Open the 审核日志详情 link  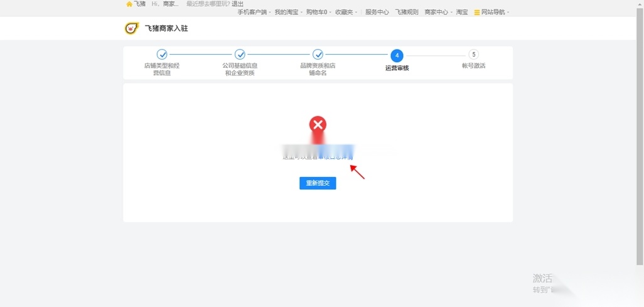click(x=336, y=158)
